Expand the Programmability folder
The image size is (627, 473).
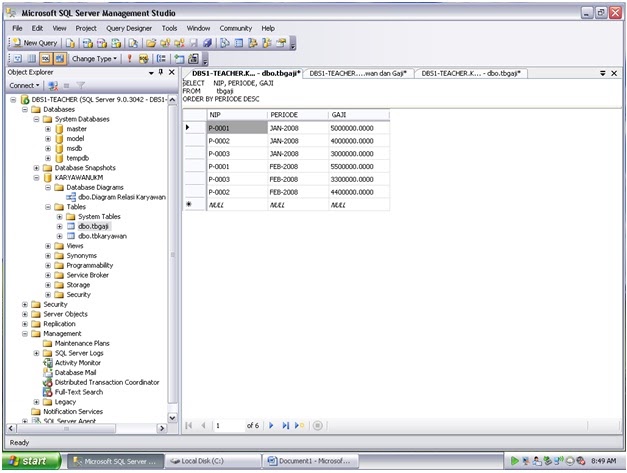(x=48, y=265)
